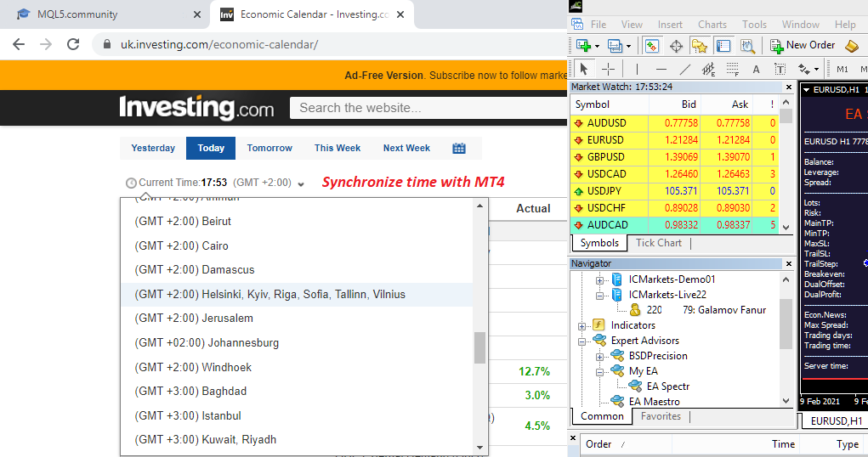Click the browser forward arrow

pyautogui.click(x=46, y=44)
